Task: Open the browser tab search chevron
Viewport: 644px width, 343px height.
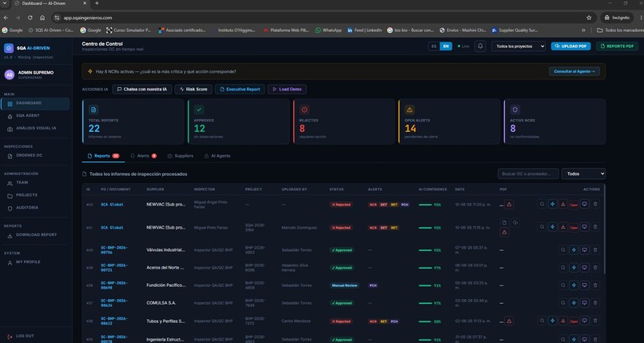Action: (5, 3)
